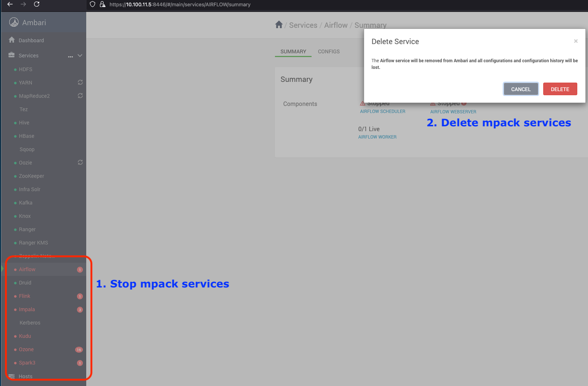Click the Flink alert count badge
The height and width of the screenshot is (386, 588).
pos(80,296)
